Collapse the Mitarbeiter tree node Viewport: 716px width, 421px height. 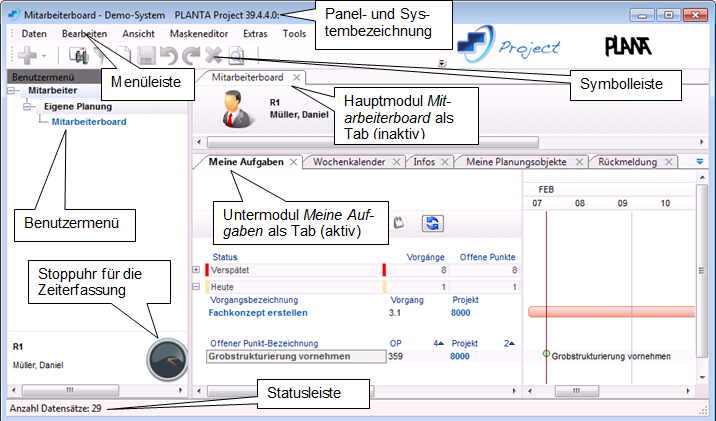click(x=12, y=90)
